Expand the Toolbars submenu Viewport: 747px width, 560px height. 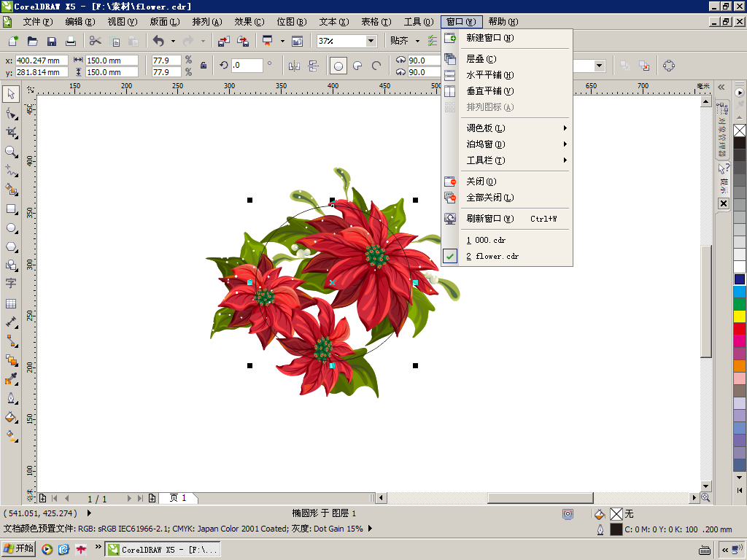click(507, 160)
